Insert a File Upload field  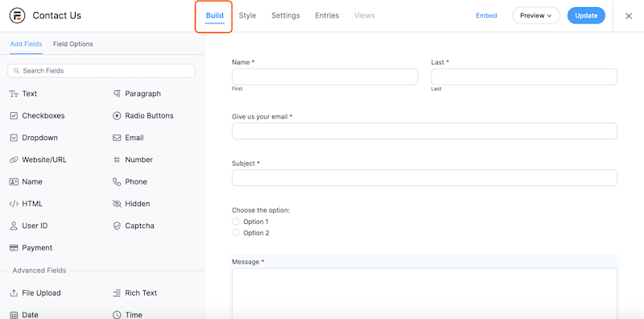click(x=35, y=293)
